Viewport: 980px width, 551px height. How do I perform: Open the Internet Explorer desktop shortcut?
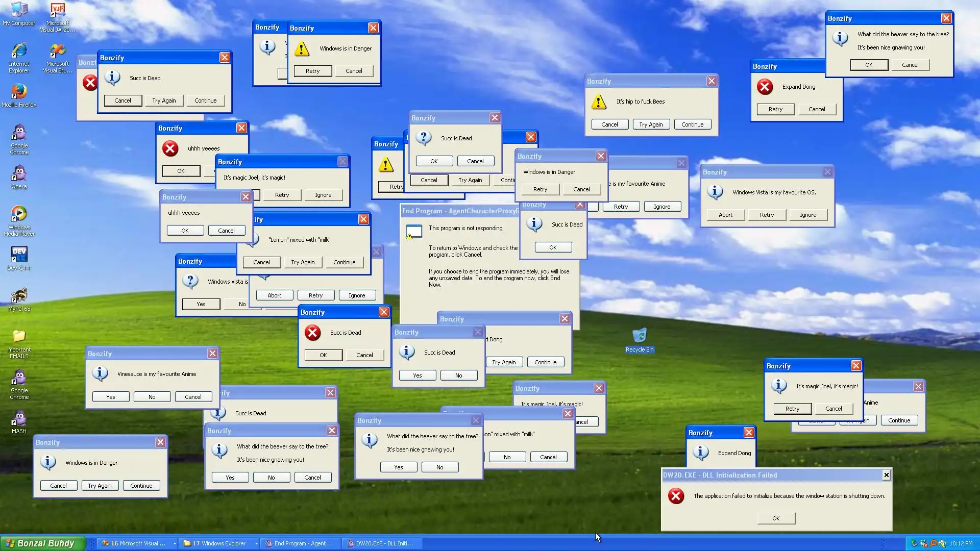pos(19,52)
